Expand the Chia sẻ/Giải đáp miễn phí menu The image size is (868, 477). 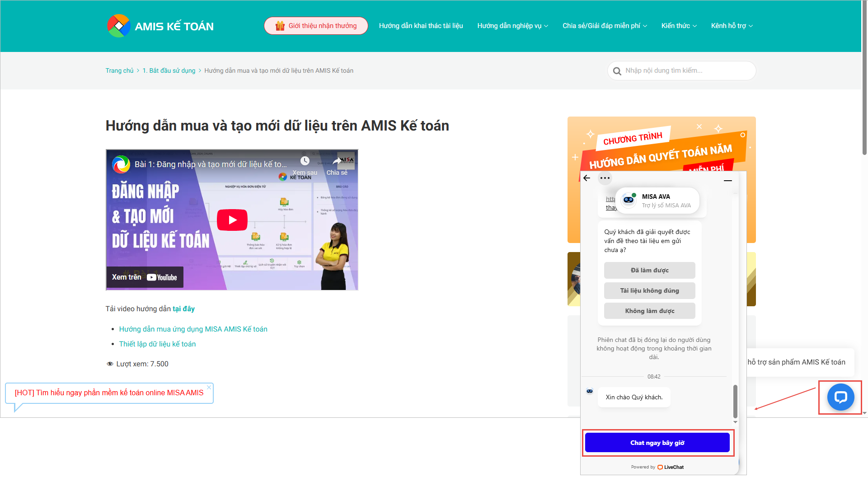(x=605, y=26)
